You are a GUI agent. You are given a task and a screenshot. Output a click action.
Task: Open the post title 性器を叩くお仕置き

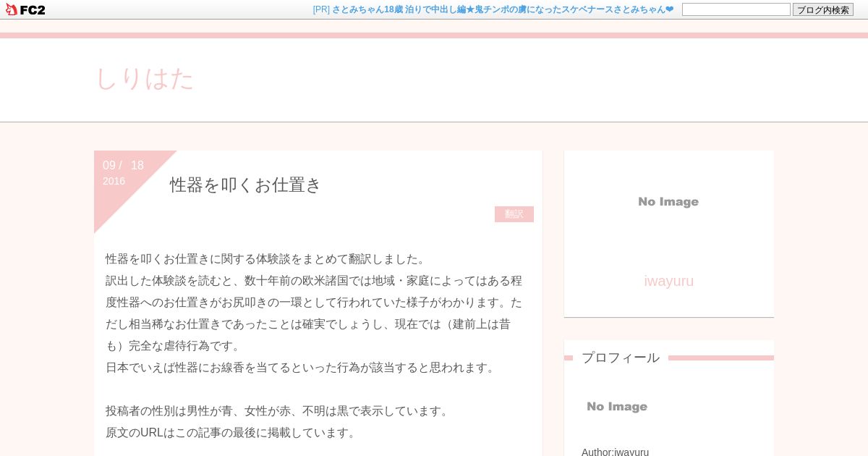pos(245,185)
